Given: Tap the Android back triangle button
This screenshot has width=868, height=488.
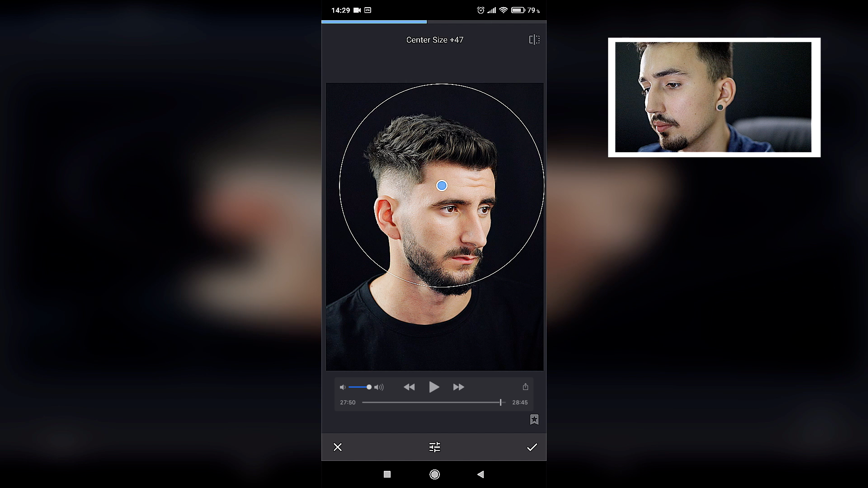Looking at the screenshot, I should click(481, 474).
